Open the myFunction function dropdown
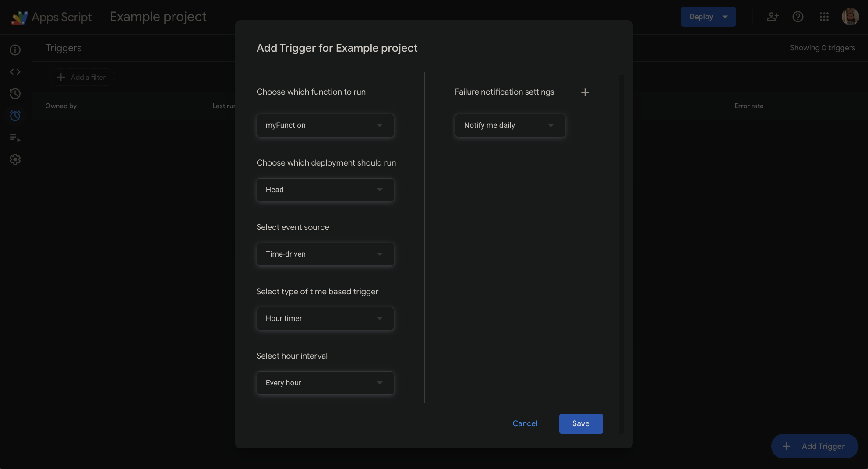Image resolution: width=868 pixels, height=469 pixels. [x=325, y=125]
